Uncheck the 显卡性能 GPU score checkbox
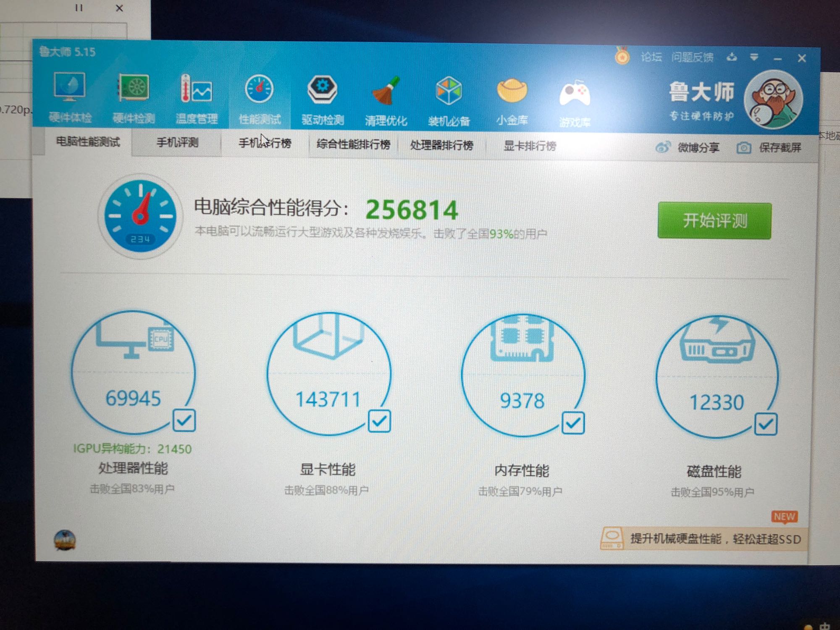The height and width of the screenshot is (630, 840). point(379,421)
